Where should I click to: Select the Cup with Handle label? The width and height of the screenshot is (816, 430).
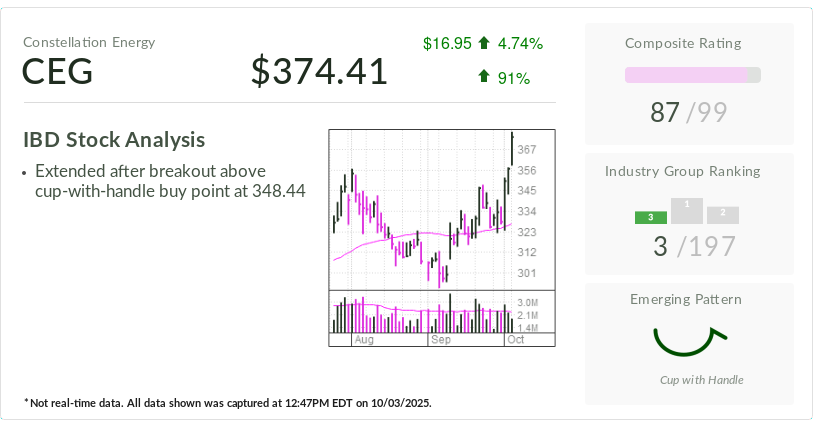tap(701, 380)
